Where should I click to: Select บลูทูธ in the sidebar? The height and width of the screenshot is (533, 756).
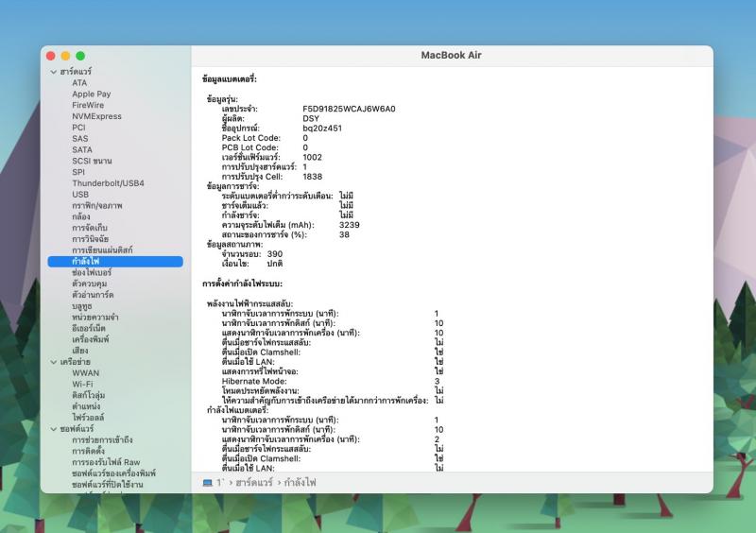pos(82,306)
